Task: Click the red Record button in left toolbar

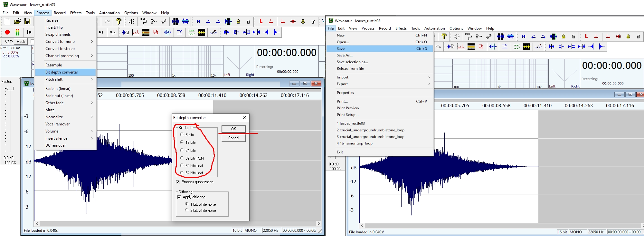Action: coord(7,32)
